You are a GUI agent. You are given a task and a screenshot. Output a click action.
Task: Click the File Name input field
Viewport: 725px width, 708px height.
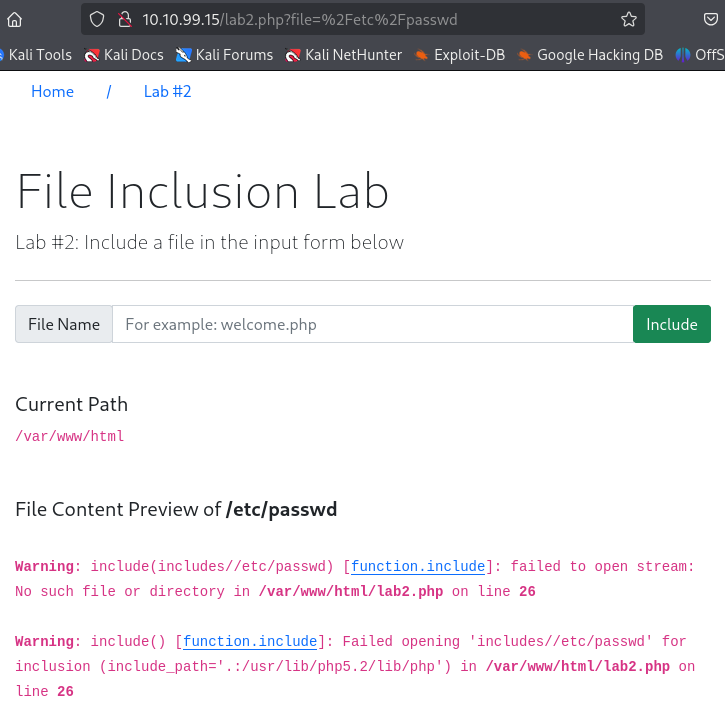tap(373, 324)
